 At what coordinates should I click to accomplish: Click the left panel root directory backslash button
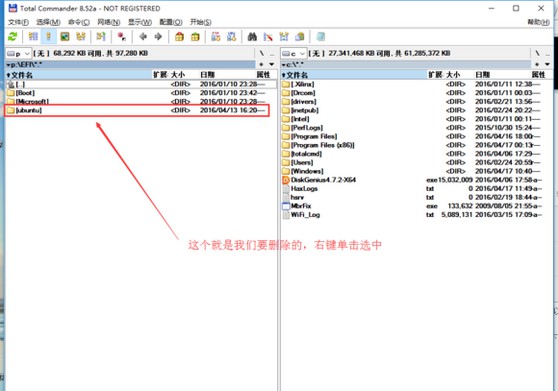click(262, 53)
